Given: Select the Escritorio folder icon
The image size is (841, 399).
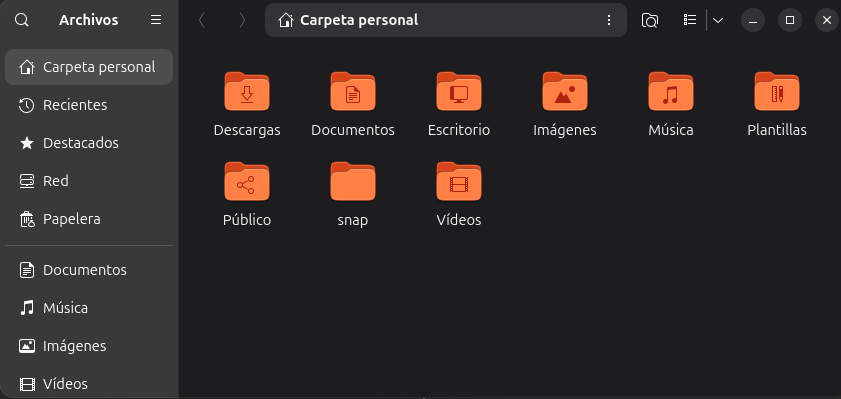Looking at the screenshot, I should [459, 92].
